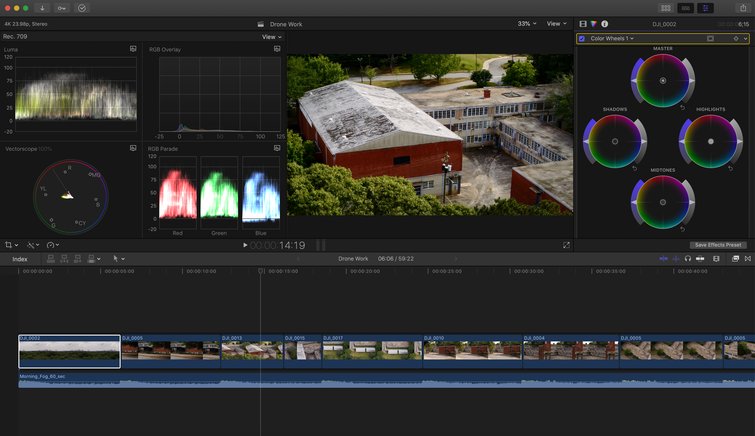This screenshot has width=755, height=436.
Task: Toggle the inspector panel visibility button
Action: pos(708,7)
